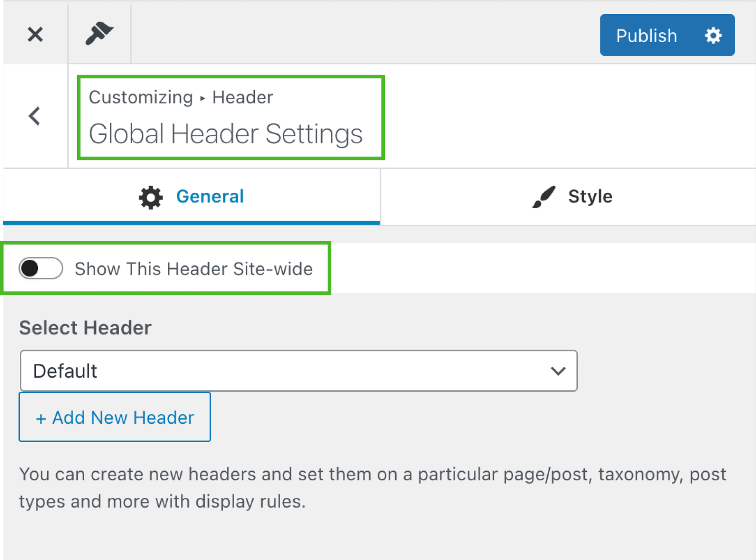This screenshot has height=560, width=756.
Task: Click the back arrow to leave Header settings
Action: click(34, 115)
